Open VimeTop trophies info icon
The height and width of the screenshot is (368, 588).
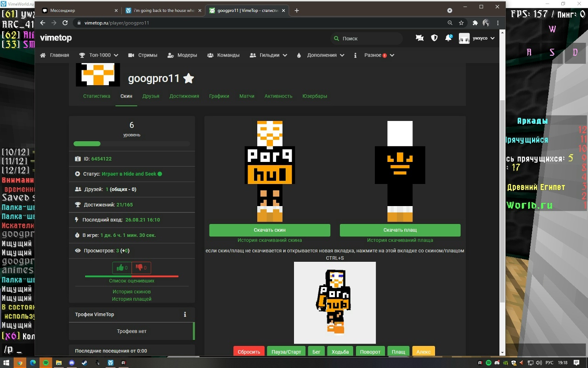click(x=185, y=315)
